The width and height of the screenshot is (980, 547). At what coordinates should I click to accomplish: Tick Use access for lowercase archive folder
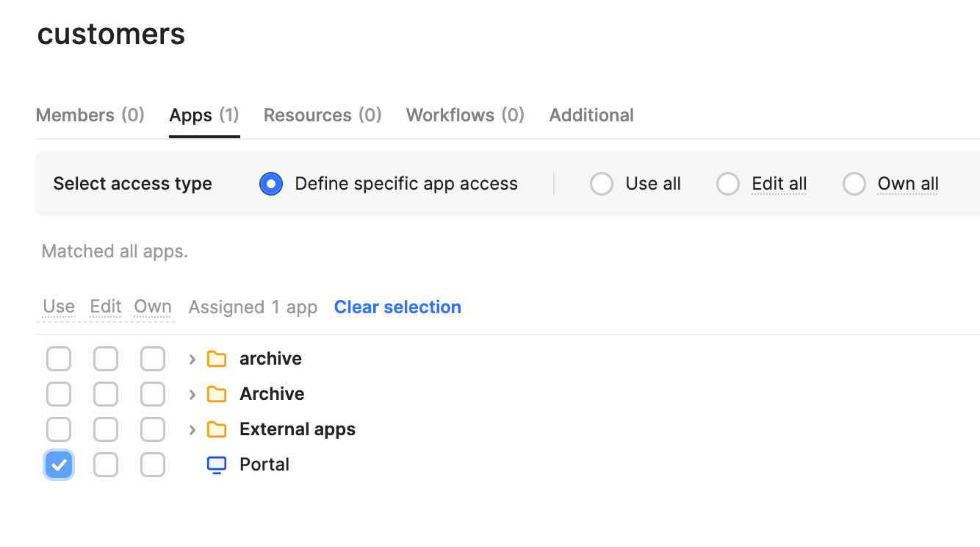[59, 359]
